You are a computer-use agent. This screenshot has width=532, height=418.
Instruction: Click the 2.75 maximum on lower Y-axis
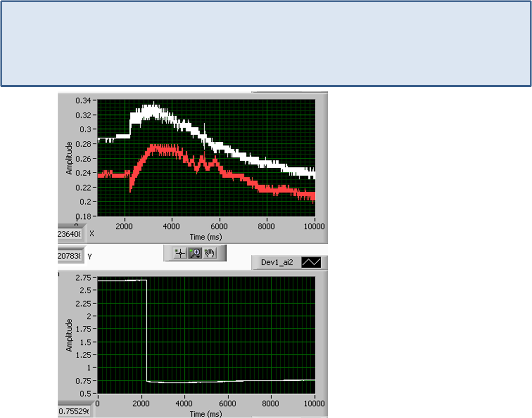[85, 278]
